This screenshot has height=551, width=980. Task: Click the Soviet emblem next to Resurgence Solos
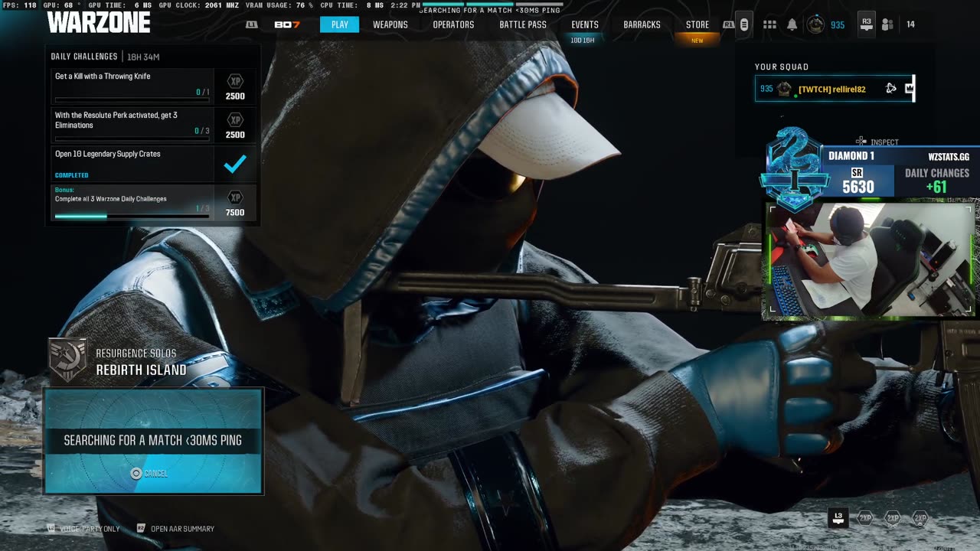(67, 360)
